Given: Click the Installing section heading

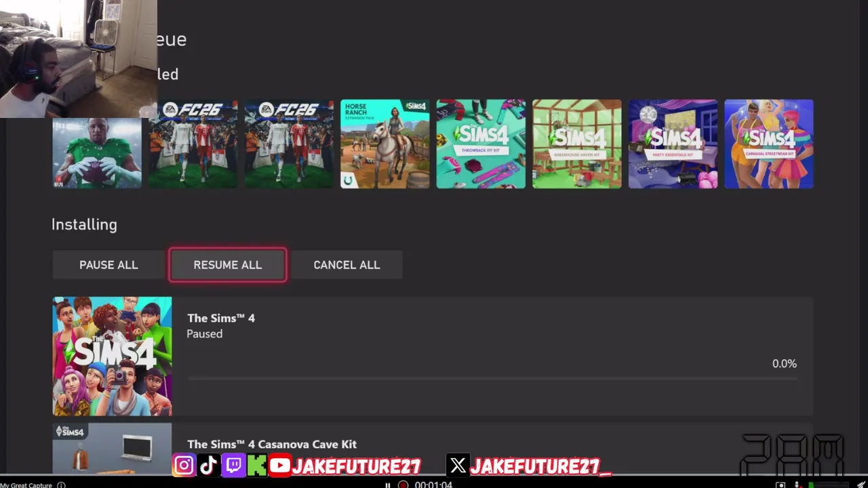Looking at the screenshot, I should [x=84, y=224].
